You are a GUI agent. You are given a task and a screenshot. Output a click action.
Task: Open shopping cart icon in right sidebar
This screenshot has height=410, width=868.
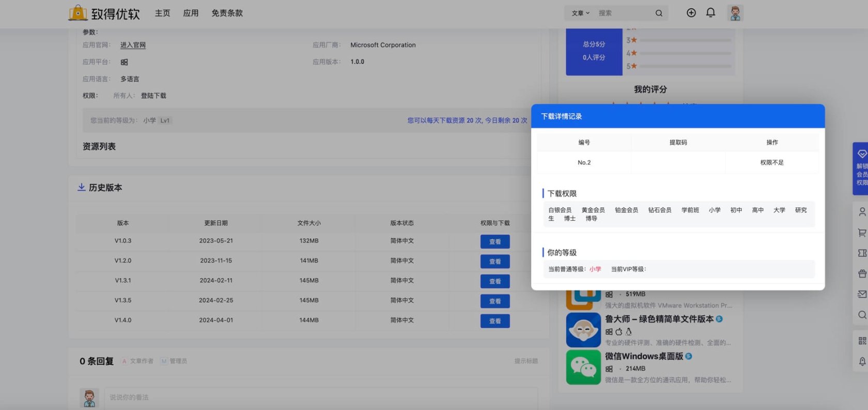pos(862,233)
